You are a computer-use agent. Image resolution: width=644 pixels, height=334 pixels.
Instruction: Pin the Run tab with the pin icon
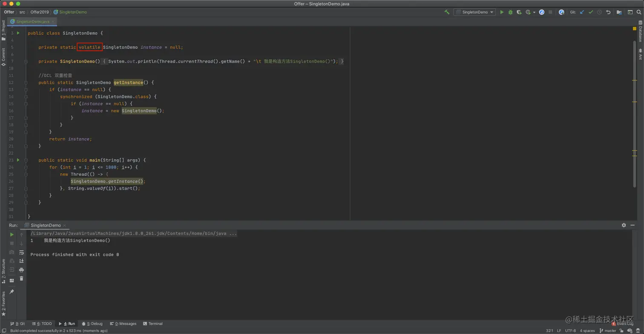tap(12, 292)
